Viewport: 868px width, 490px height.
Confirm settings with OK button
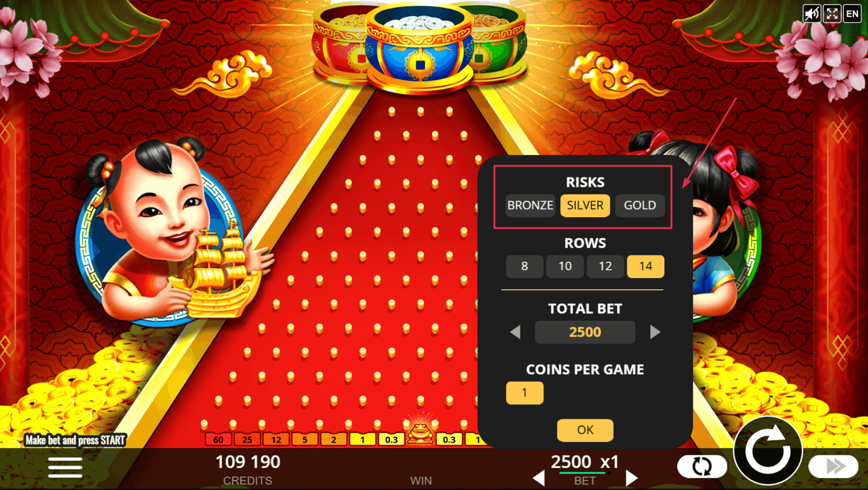(x=585, y=430)
